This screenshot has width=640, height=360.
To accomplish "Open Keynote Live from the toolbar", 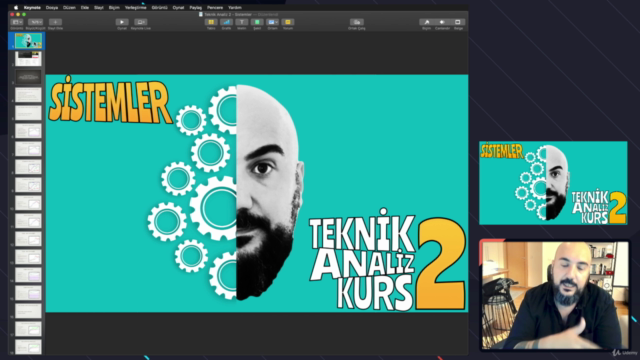I will coord(140,22).
